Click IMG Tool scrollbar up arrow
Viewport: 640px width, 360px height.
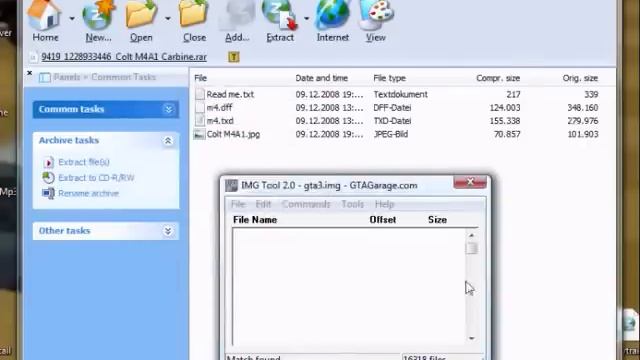(471, 236)
